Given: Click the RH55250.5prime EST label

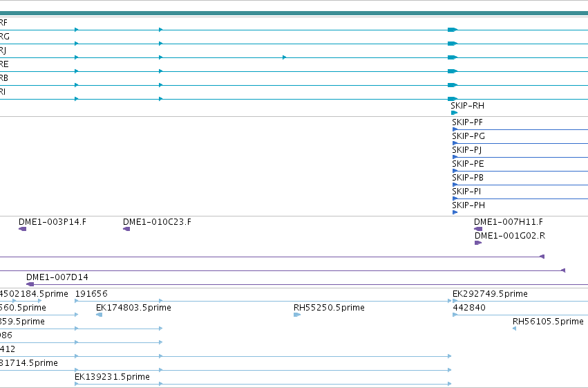Looking at the screenshot, I should click(330, 308).
